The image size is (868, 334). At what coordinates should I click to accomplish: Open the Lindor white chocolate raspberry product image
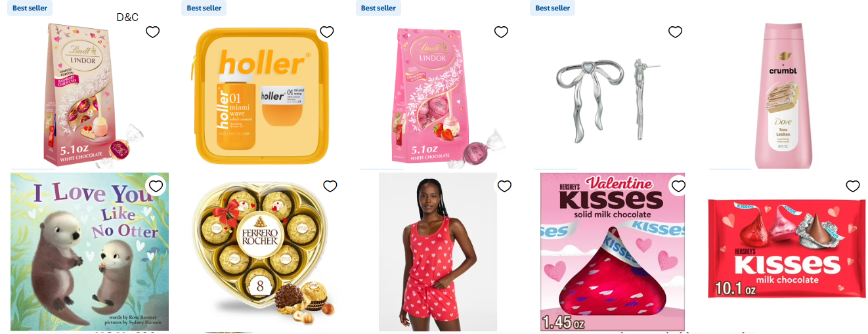88,94
